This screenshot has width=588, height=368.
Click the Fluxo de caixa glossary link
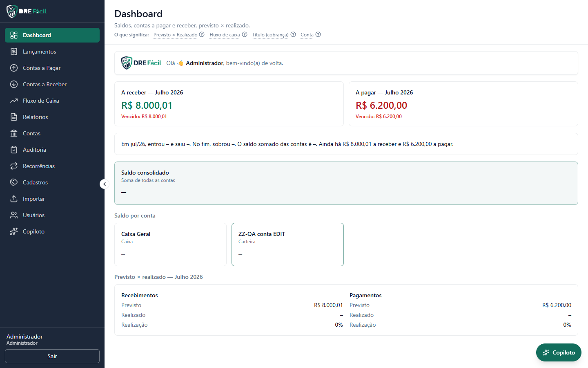225,35
